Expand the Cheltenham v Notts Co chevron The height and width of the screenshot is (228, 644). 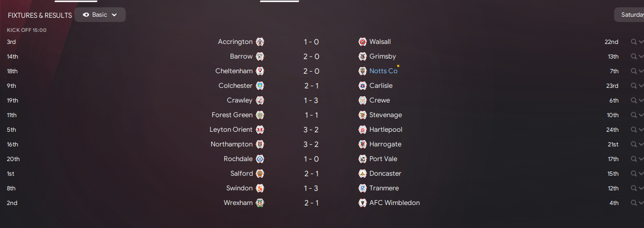coord(641,71)
